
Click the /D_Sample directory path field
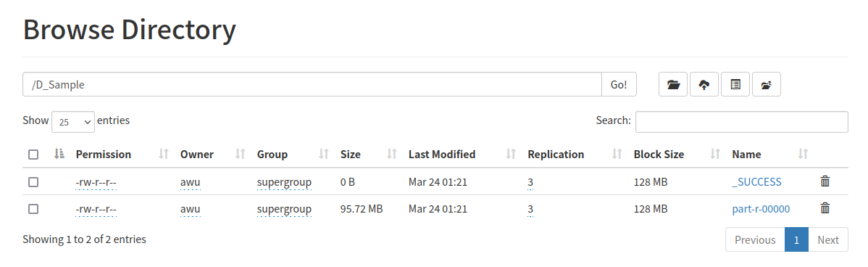tap(312, 84)
